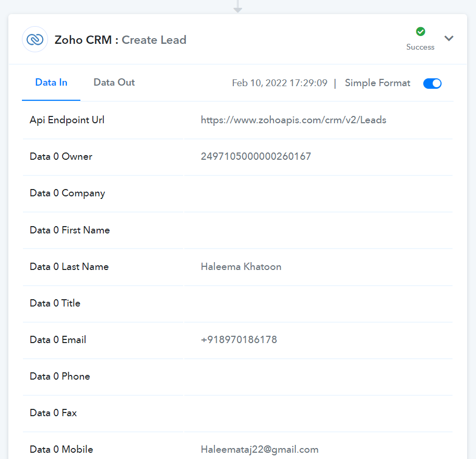Select the Data 0 Last Name label

click(69, 267)
